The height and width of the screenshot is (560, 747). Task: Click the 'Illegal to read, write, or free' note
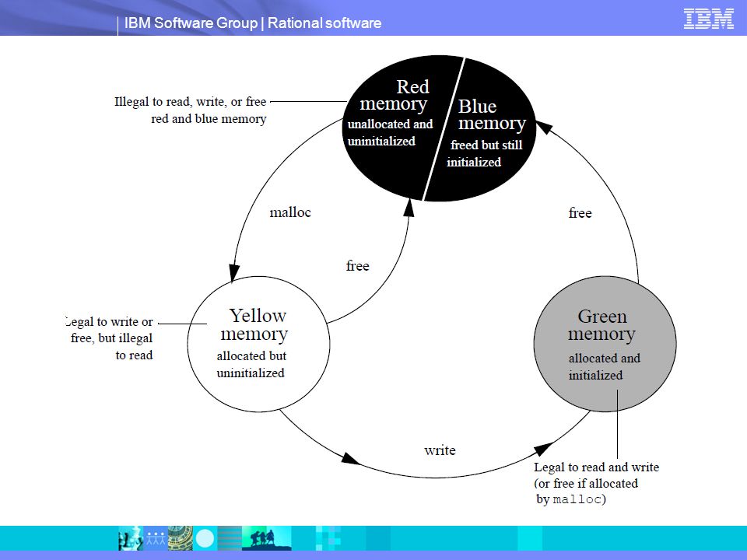190,110
